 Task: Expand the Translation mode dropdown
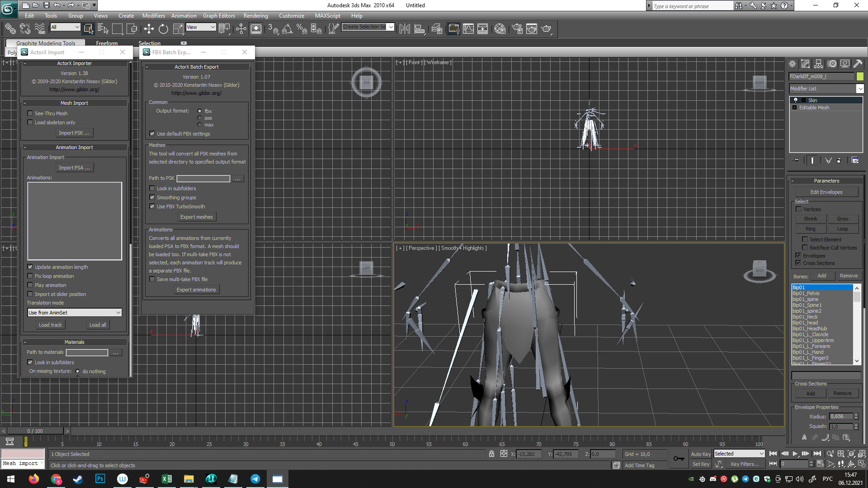75,313
